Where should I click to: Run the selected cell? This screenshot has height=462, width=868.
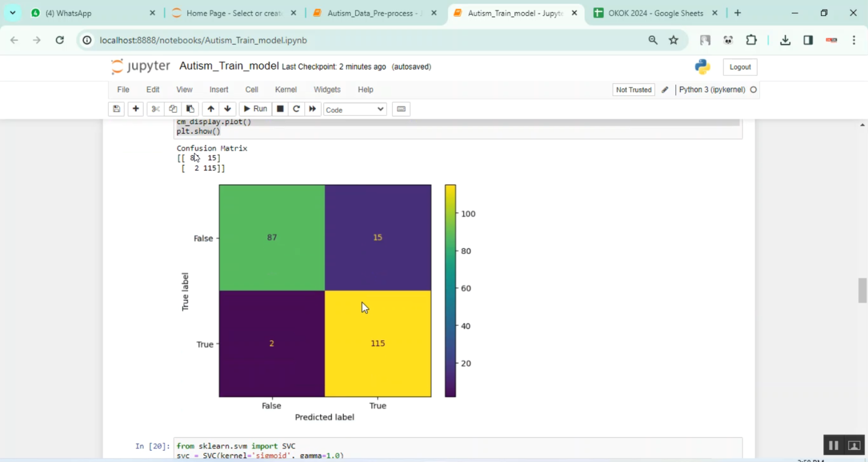255,109
